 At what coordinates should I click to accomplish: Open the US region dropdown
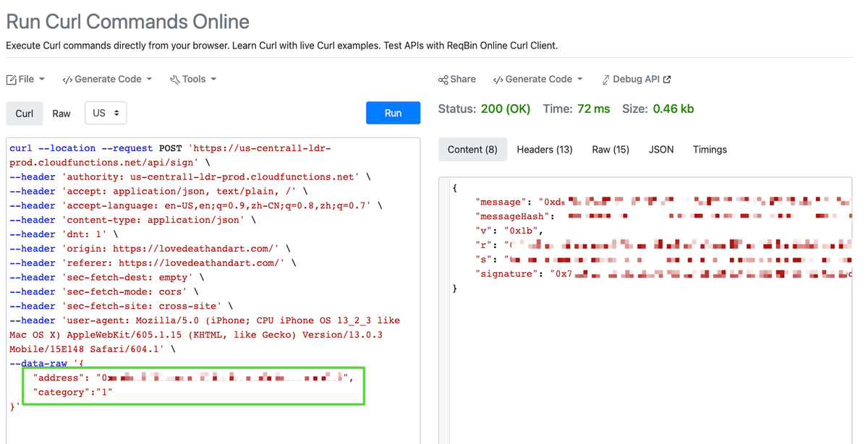[x=106, y=114]
